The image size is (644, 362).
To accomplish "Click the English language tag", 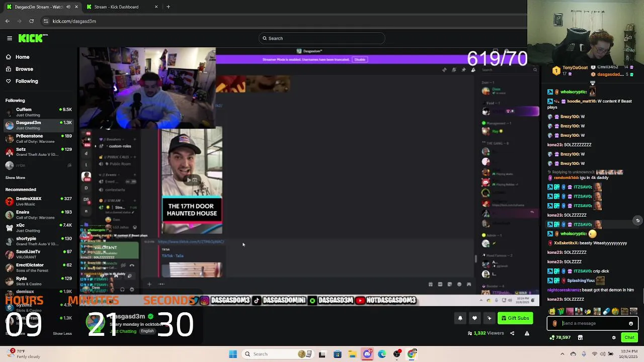I will tap(147, 331).
